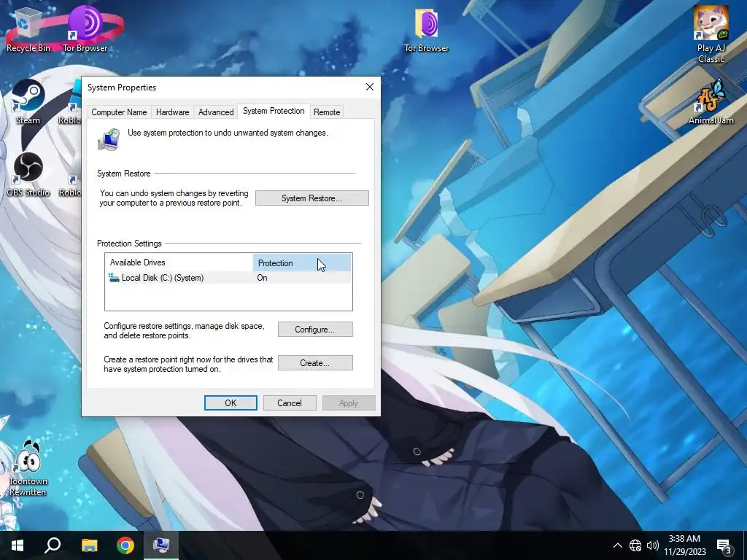Open the volume speaker tray icon
The height and width of the screenshot is (560, 747).
(x=653, y=545)
